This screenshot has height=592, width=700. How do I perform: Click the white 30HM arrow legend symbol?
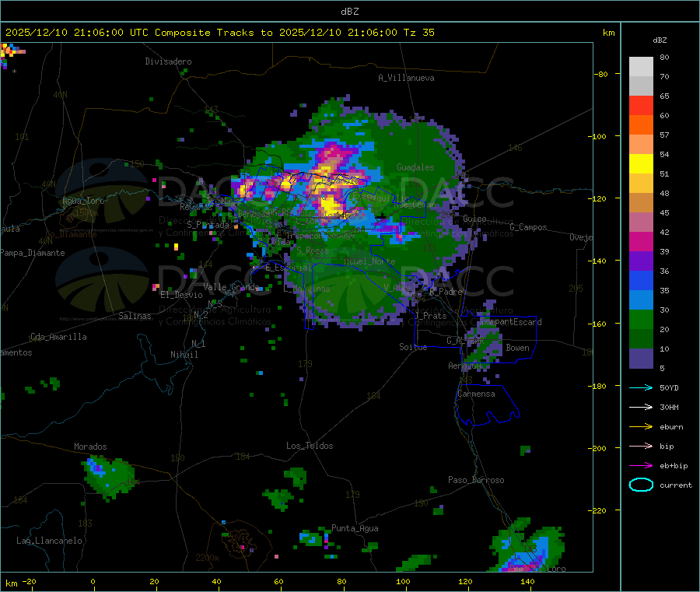[641, 407]
